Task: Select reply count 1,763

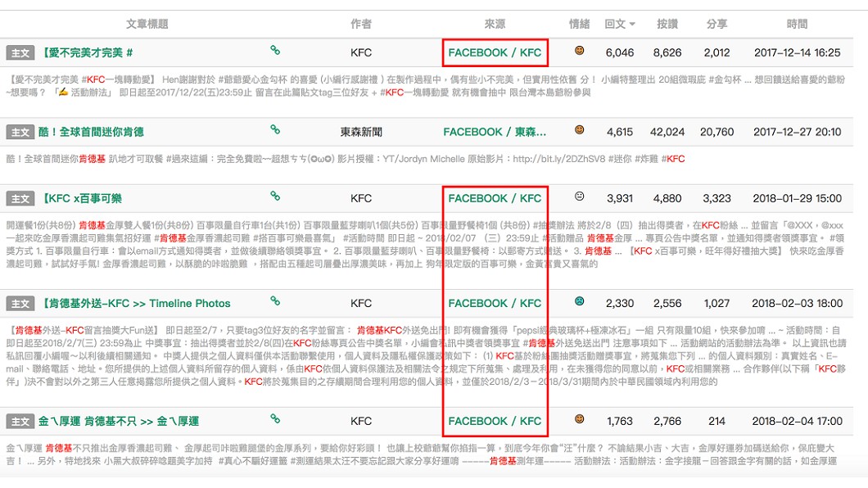Action: [x=619, y=422]
